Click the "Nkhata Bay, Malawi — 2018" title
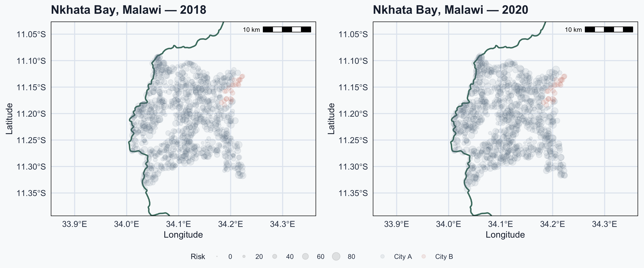 pyautogui.click(x=128, y=10)
